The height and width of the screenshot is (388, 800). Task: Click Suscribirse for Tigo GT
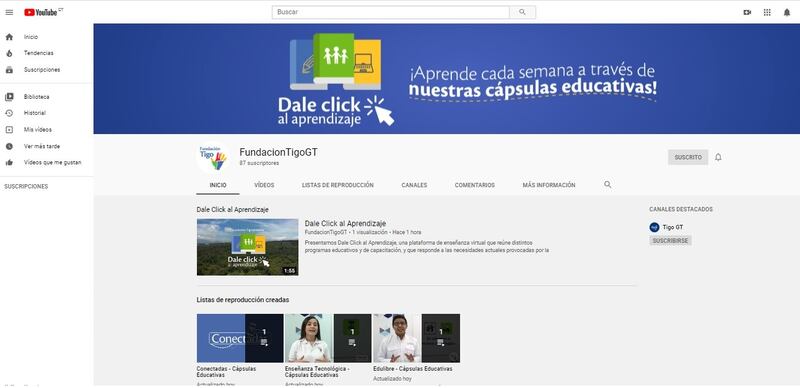click(670, 240)
